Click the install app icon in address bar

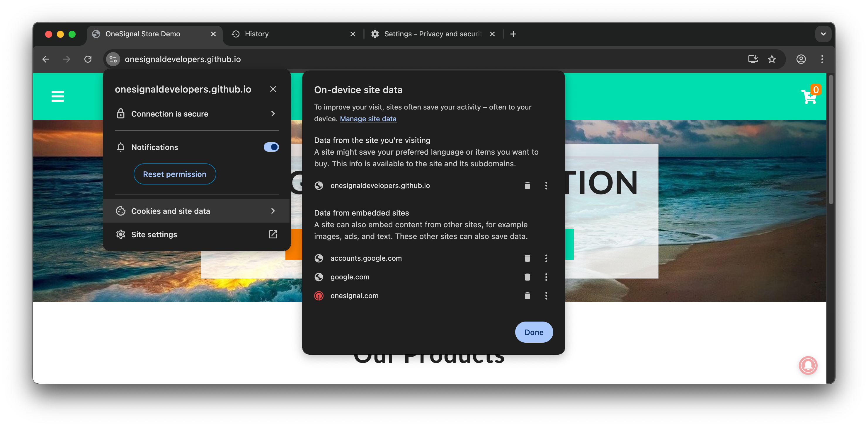pos(753,59)
